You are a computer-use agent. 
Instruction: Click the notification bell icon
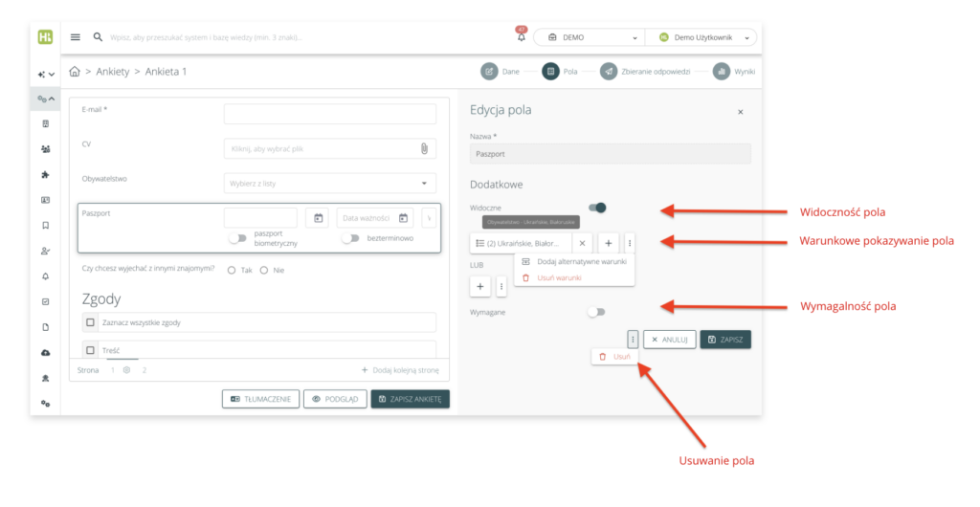point(522,37)
